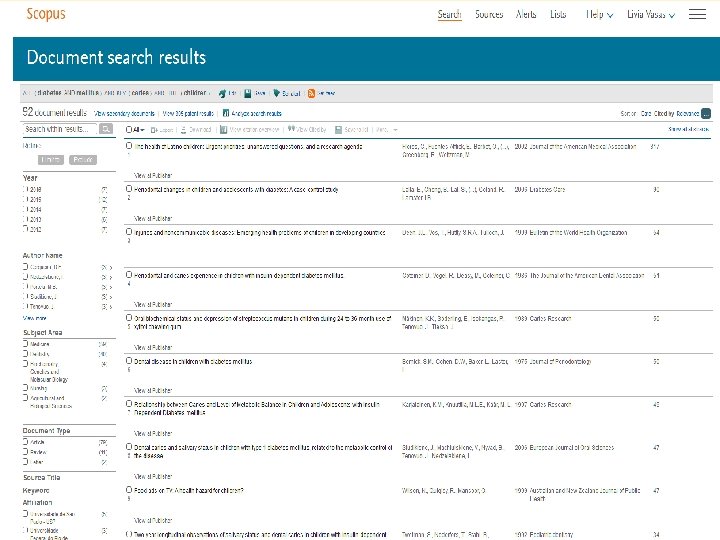The height and width of the screenshot is (540, 720).
Task: Check the 2012 year filter
Action: point(25,229)
